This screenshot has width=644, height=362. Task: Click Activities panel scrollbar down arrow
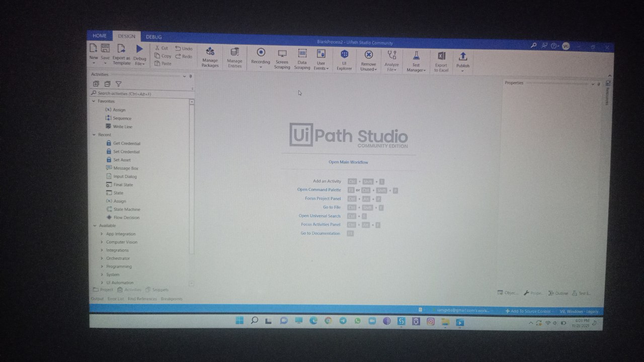coord(191,284)
